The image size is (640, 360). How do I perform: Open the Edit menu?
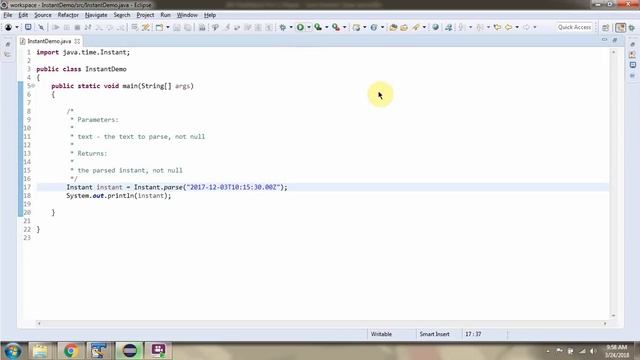[x=23, y=15]
